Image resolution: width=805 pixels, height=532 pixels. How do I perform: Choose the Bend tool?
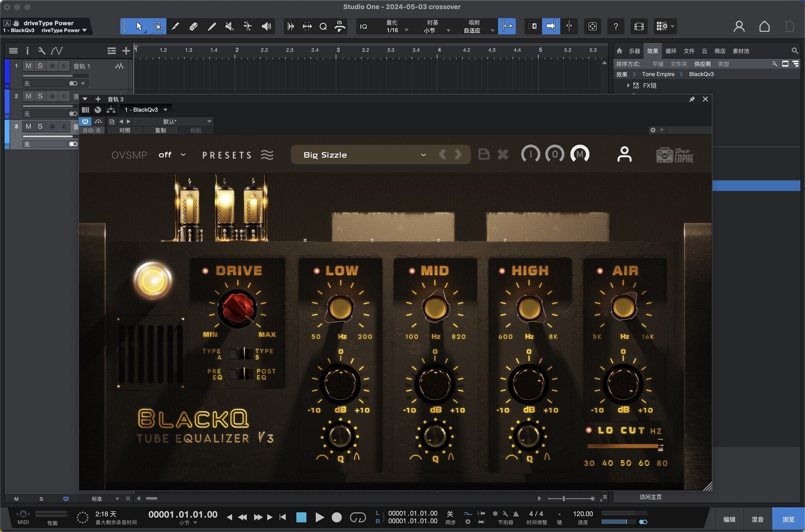[x=248, y=26]
